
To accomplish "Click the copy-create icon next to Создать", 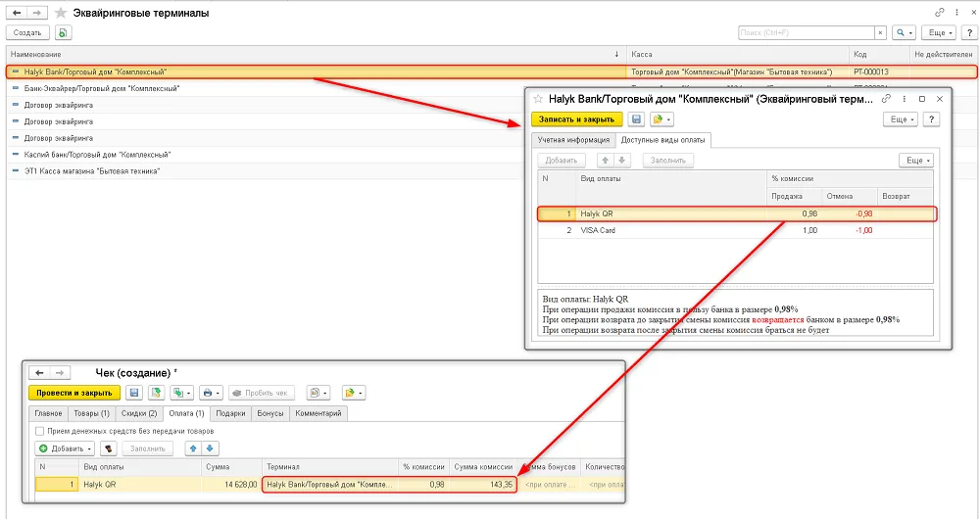I will pyautogui.click(x=63, y=32).
